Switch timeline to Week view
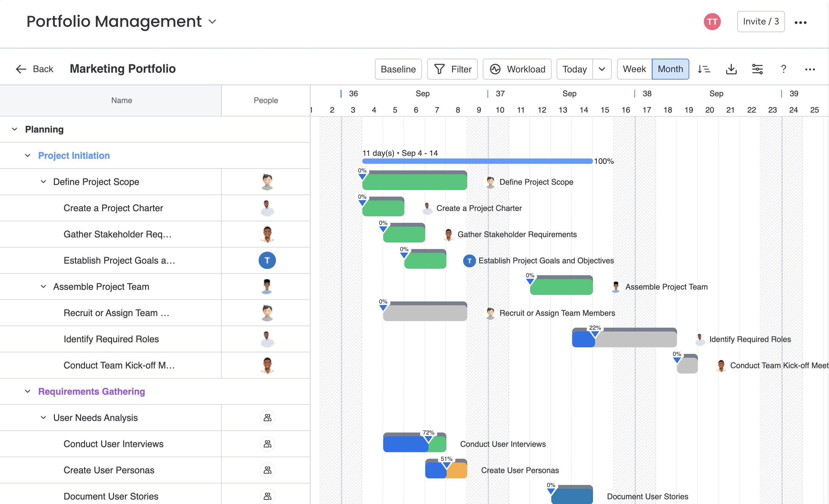The height and width of the screenshot is (504, 829). [x=634, y=69]
